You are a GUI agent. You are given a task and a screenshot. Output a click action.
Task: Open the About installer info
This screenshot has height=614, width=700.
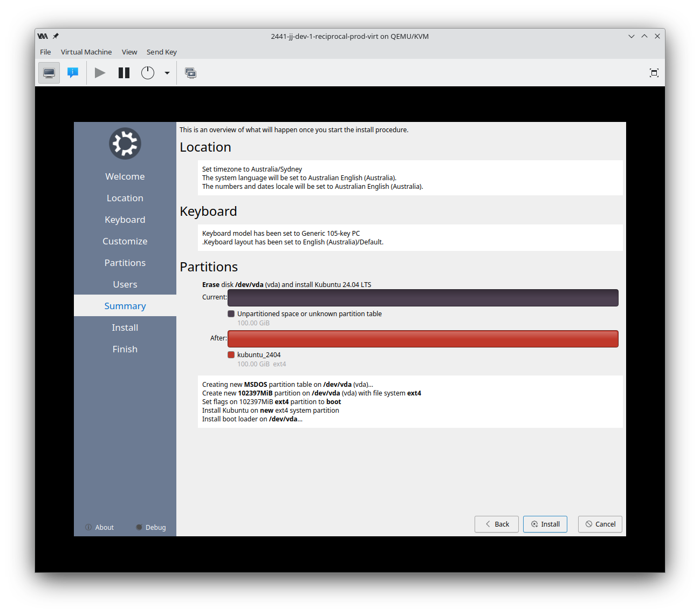tap(100, 527)
